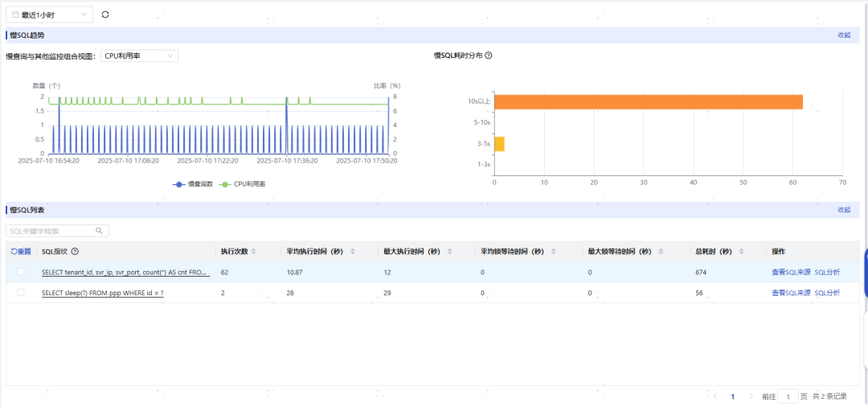
Task: Sort by 总耗时 column arrows
Action: click(742, 252)
